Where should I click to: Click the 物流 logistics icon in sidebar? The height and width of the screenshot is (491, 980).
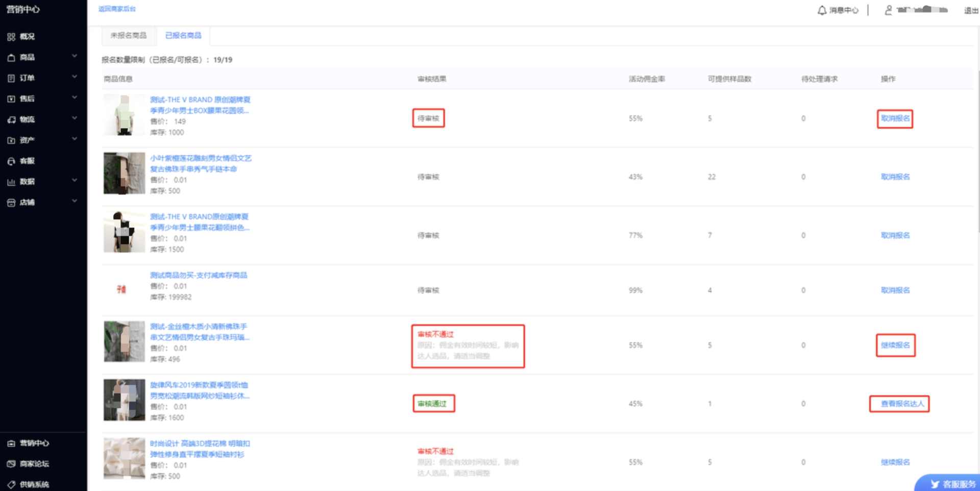(x=11, y=120)
